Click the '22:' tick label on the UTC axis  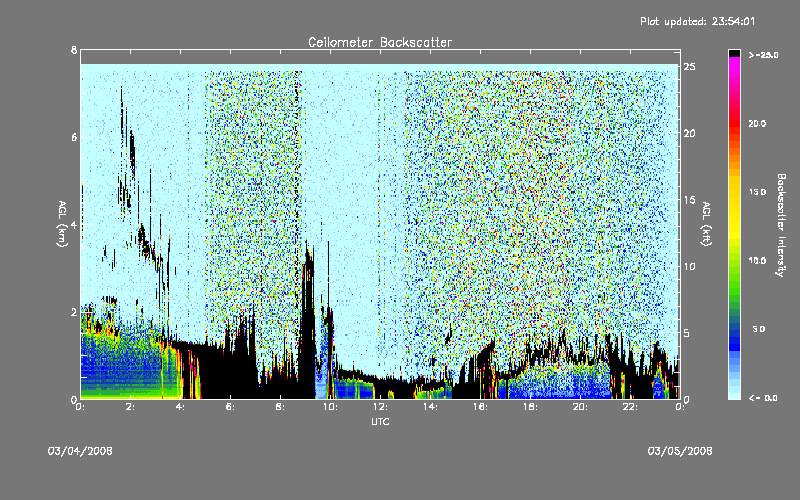click(x=630, y=407)
